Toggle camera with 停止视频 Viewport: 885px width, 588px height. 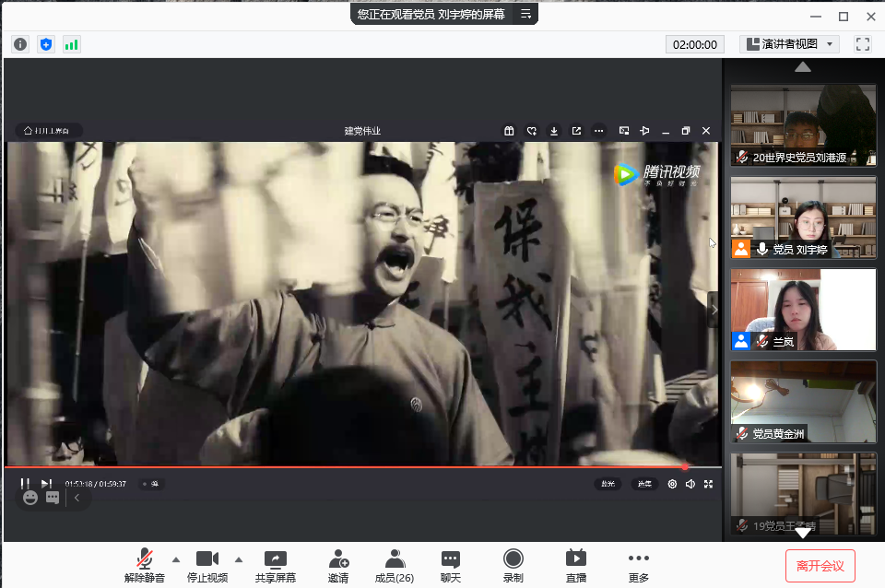click(207, 565)
